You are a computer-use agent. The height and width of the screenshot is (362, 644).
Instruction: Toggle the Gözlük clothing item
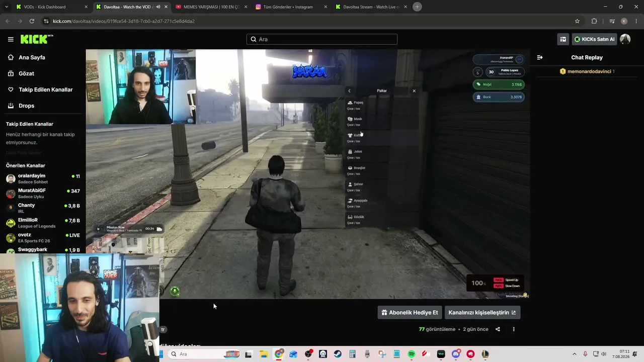pyautogui.click(x=382, y=220)
